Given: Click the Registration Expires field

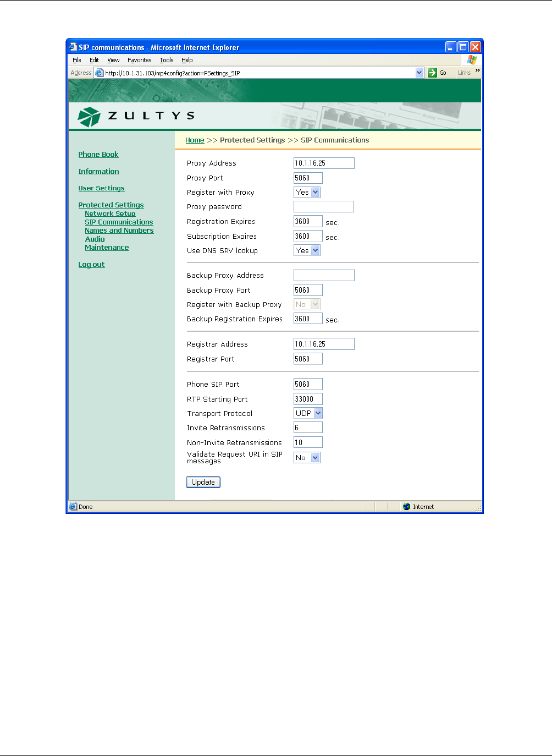Looking at the screenshot, I should (x=308, y=221).
